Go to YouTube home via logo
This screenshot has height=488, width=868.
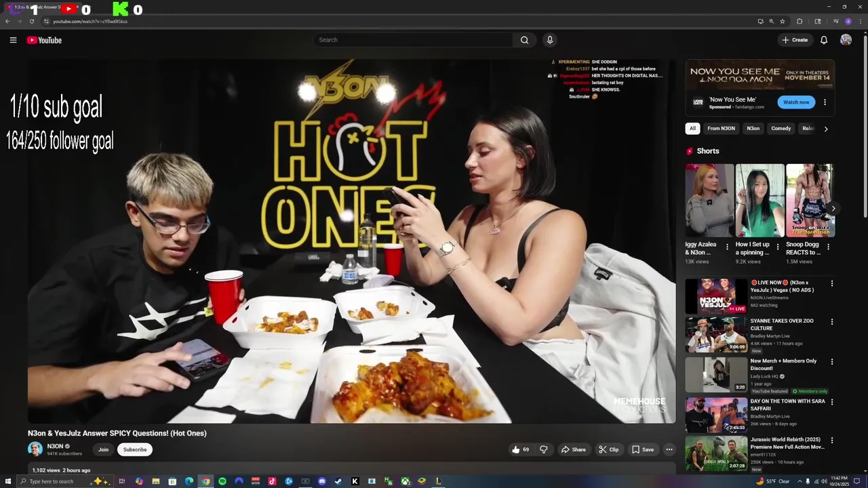44,40
